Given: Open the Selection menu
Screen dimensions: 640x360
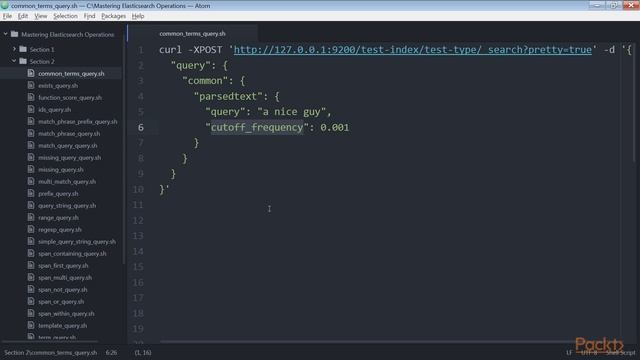Looking at the screenshot, I should point(65,16).
